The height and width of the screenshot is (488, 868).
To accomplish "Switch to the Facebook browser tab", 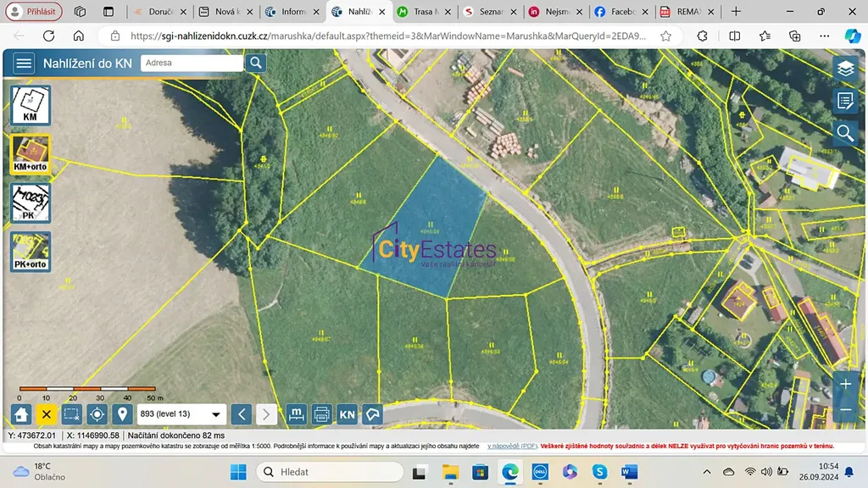I will (621, 12).
